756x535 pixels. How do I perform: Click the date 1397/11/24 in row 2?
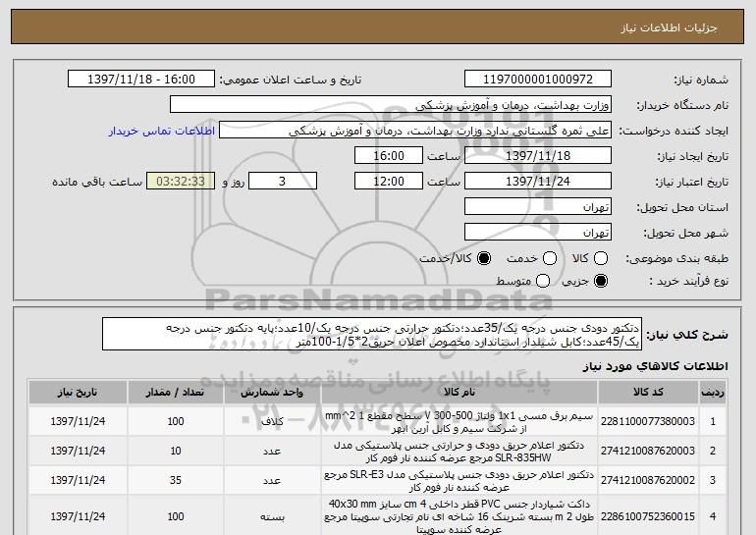78,452
